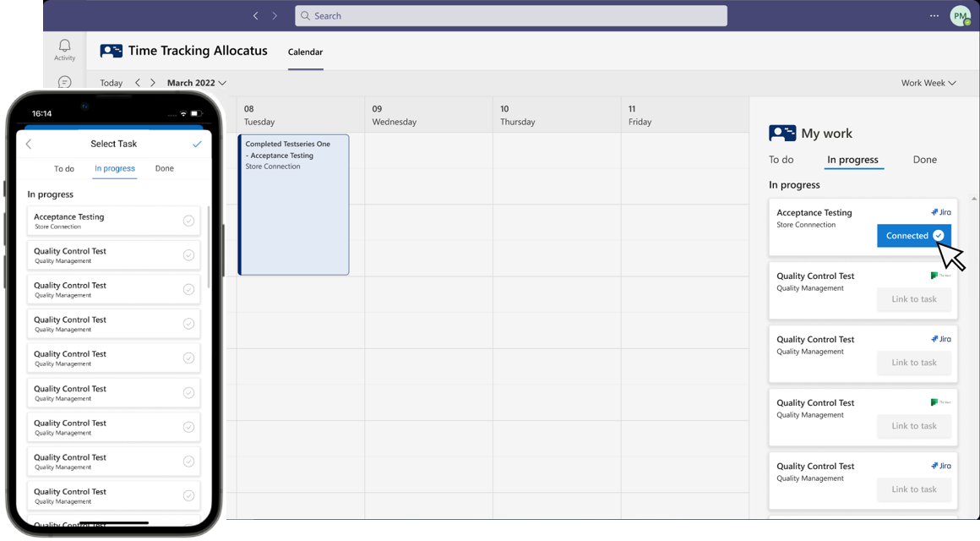Screen dimensions: 980x541
Task: Confirm selection with the phone's checkmark icon
Action: [197, 144]
